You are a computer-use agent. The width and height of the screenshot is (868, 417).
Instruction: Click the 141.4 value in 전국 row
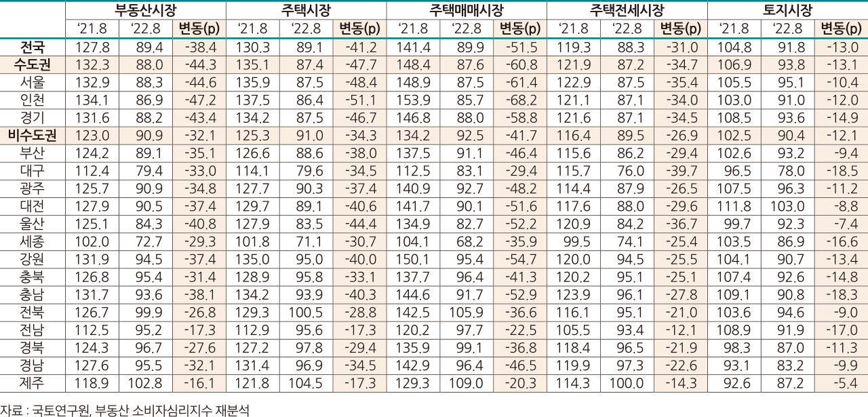click(413, 47)
